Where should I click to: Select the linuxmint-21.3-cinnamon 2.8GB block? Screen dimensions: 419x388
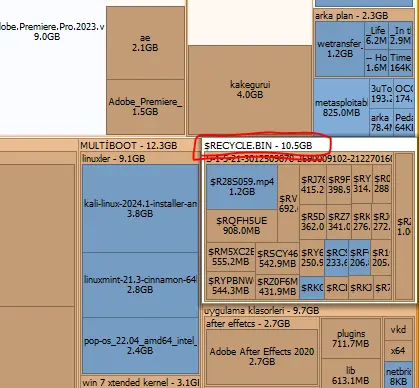click(x=140, y=285)
